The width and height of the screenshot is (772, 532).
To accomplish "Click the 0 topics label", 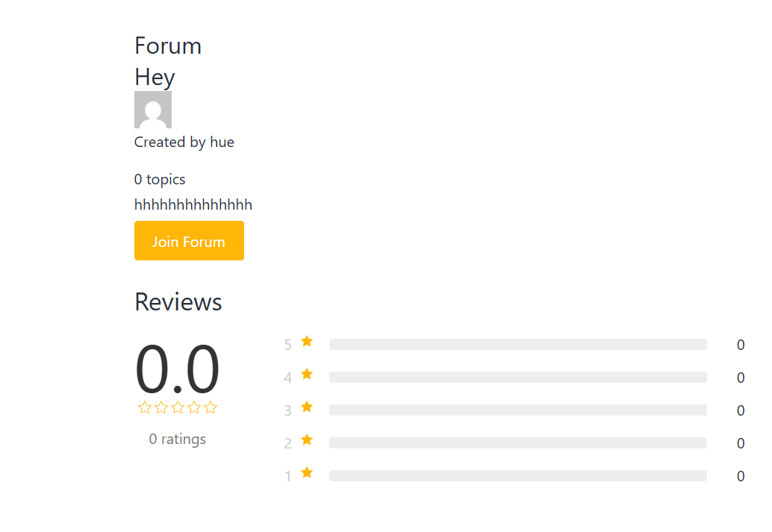I will [160, 180].
